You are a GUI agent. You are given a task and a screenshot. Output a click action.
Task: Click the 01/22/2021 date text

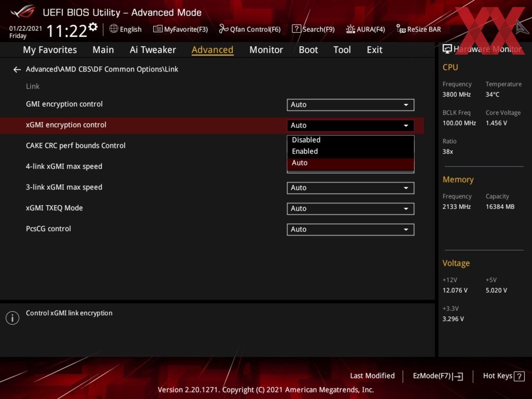[25, 29]
